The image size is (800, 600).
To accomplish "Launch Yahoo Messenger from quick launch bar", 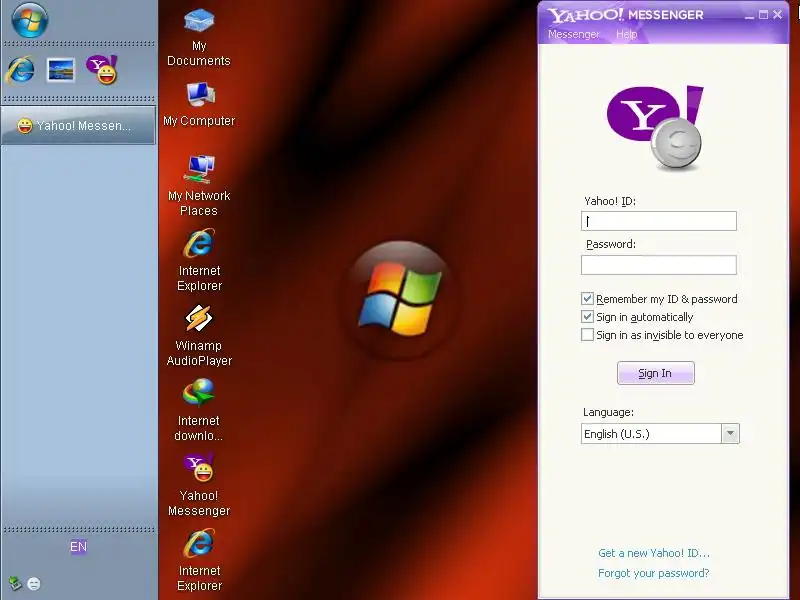I will click(x=102, y=69).
